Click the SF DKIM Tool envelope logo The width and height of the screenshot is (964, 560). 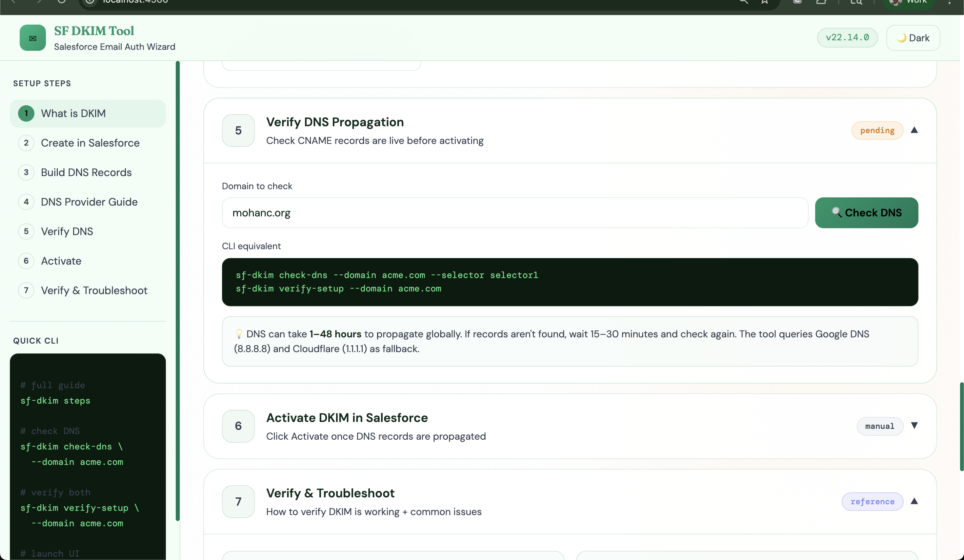(x=32, y=37)
